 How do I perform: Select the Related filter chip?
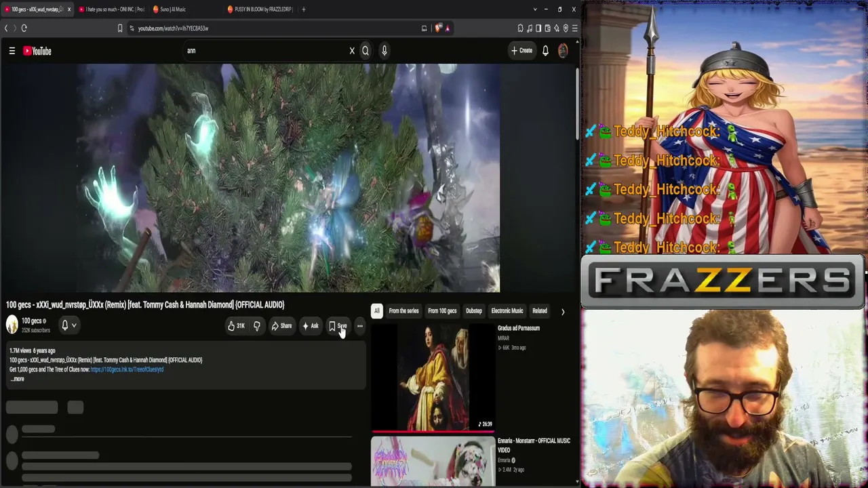540,311
